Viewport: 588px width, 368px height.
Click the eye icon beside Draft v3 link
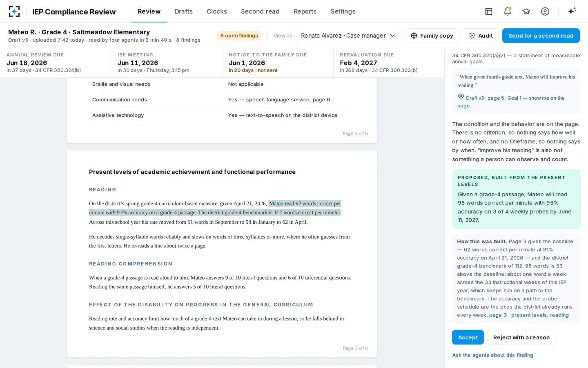click(x=461, y=96)
